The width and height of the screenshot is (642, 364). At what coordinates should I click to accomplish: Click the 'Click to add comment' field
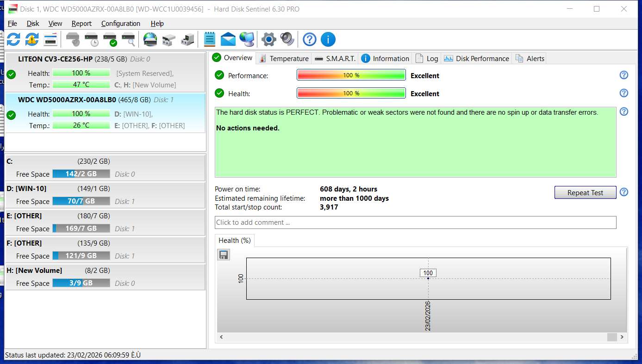coord(415,222)
